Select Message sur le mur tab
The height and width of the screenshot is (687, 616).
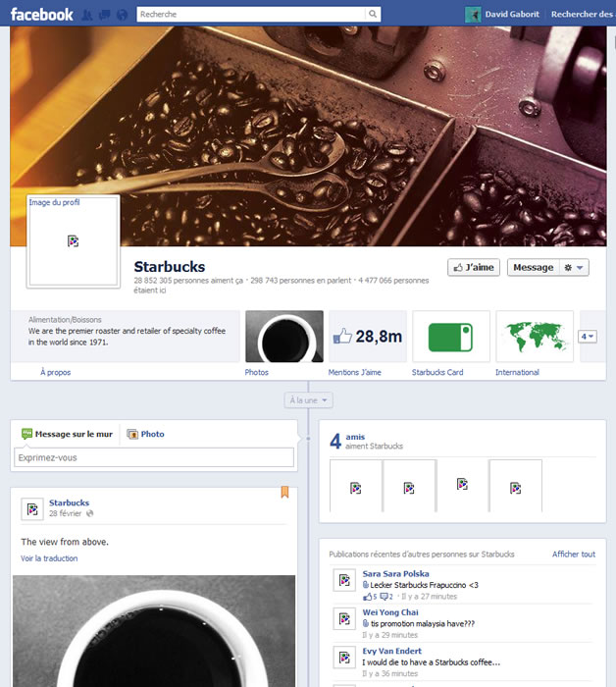pos(67,434)
